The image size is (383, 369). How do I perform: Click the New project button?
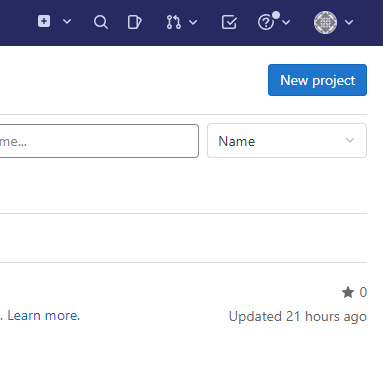(x=317, y=80)
